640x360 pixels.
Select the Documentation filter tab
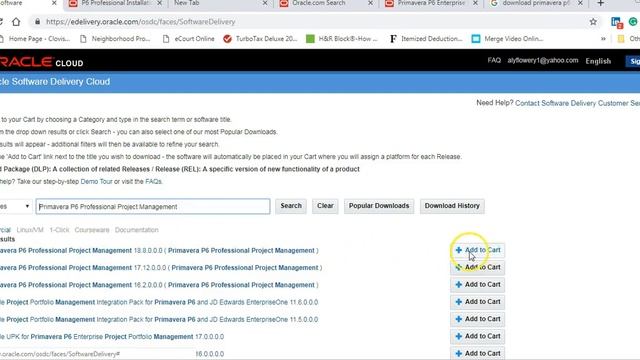tap(136, 230)
